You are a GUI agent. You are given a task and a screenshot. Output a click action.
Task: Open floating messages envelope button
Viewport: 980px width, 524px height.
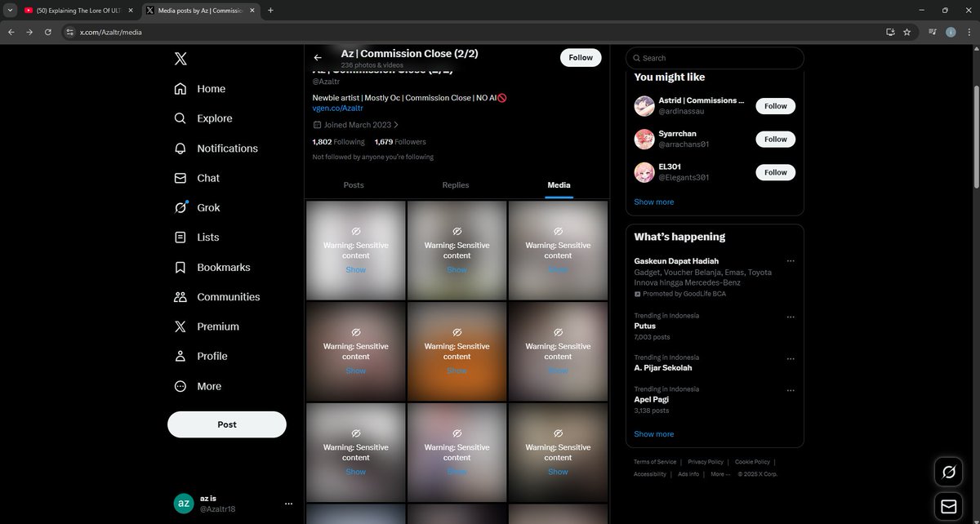point(949,507)
